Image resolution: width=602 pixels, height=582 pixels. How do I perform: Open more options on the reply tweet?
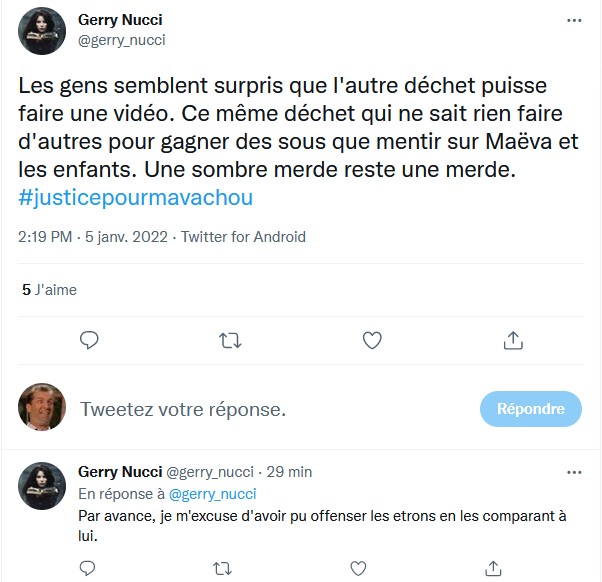[574, 471]
